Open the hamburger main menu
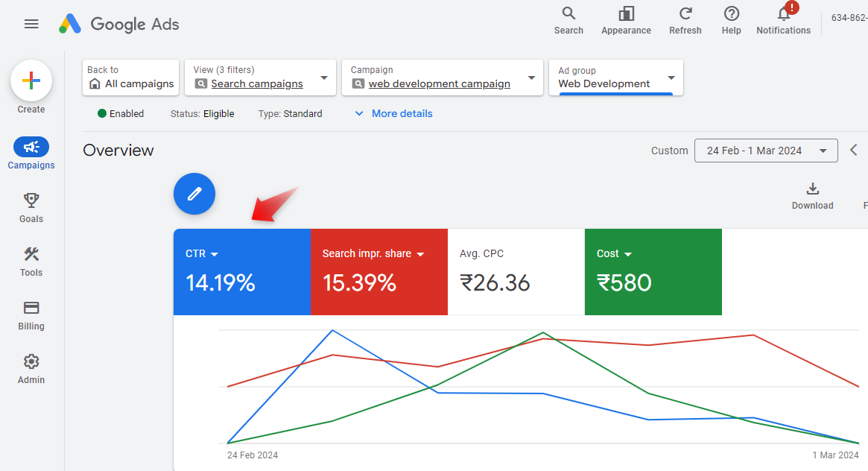Viewport: 868px width, 471px height. 31,24
